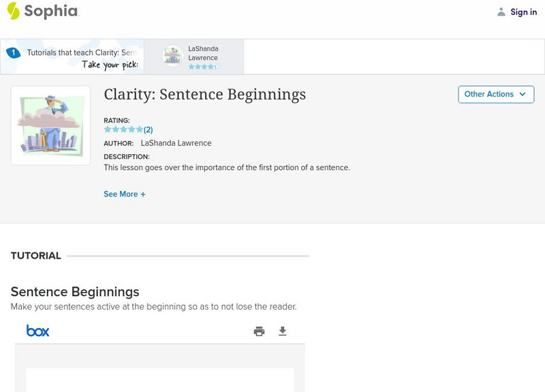Click the user profile icon beside Sign in
545x392 pixels.
pyautogui.click(x=501, y=12)
